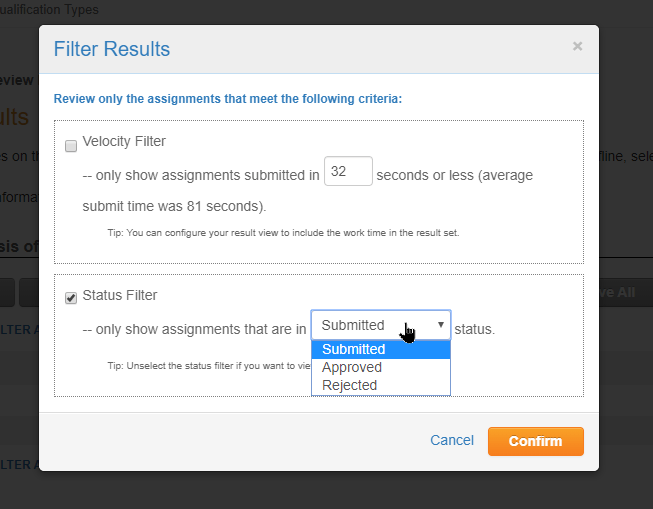This screenshot has width=653, height=509.
Task: Click the Velocity Filter label
Action: coord(124,142)
